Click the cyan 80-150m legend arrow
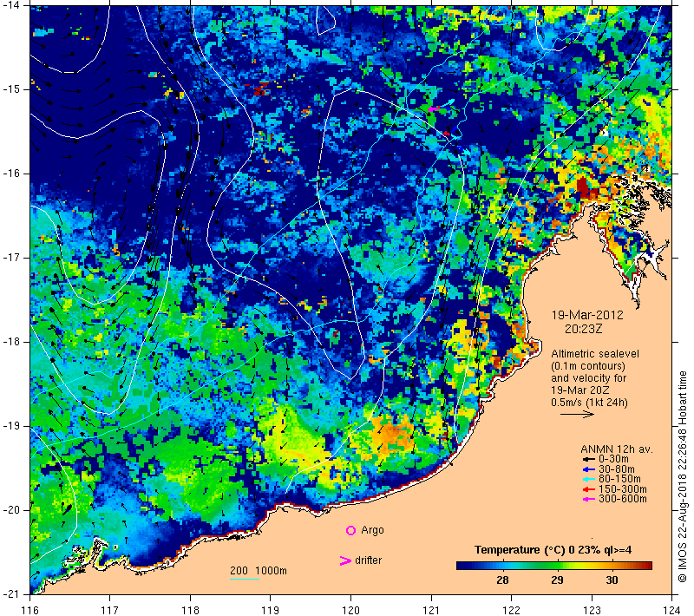 [589, 479]
